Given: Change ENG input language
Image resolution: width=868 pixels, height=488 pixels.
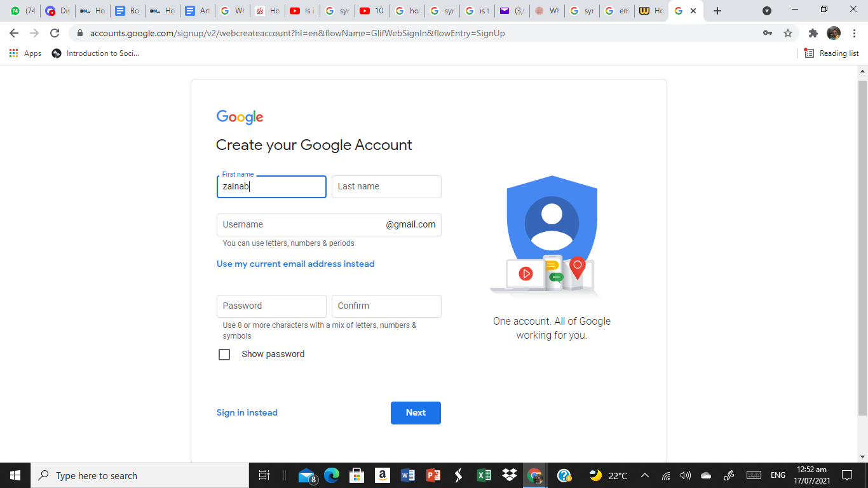Looking at the screenshot, I should coord(778,475).
